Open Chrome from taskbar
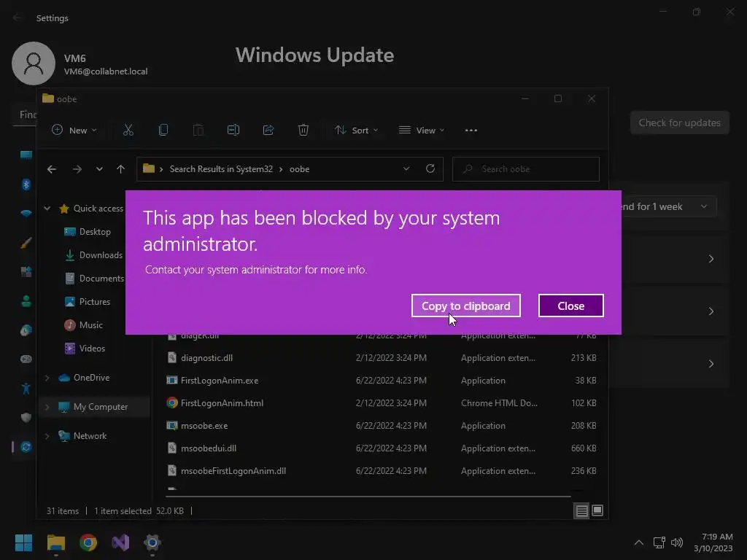This screenshot has width=747, height=560. [88, 542]
